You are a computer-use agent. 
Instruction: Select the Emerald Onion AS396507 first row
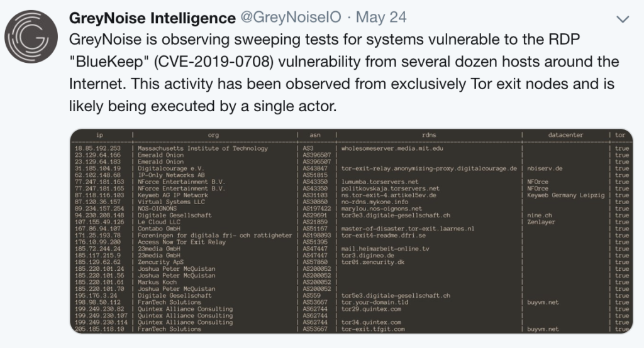[x=352, y=155]
